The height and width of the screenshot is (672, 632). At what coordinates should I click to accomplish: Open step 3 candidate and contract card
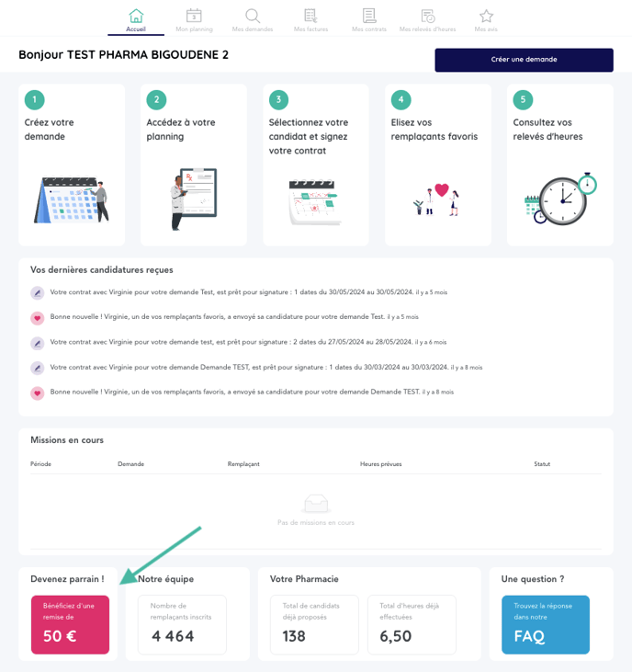tap(316, 165)
